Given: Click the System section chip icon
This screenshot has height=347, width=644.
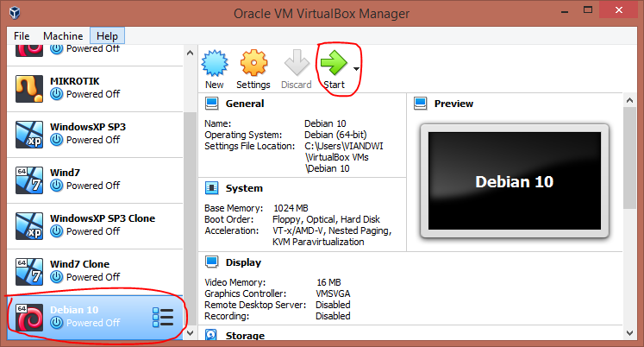Looking at the screenshot, I should [x=211, y=188].
